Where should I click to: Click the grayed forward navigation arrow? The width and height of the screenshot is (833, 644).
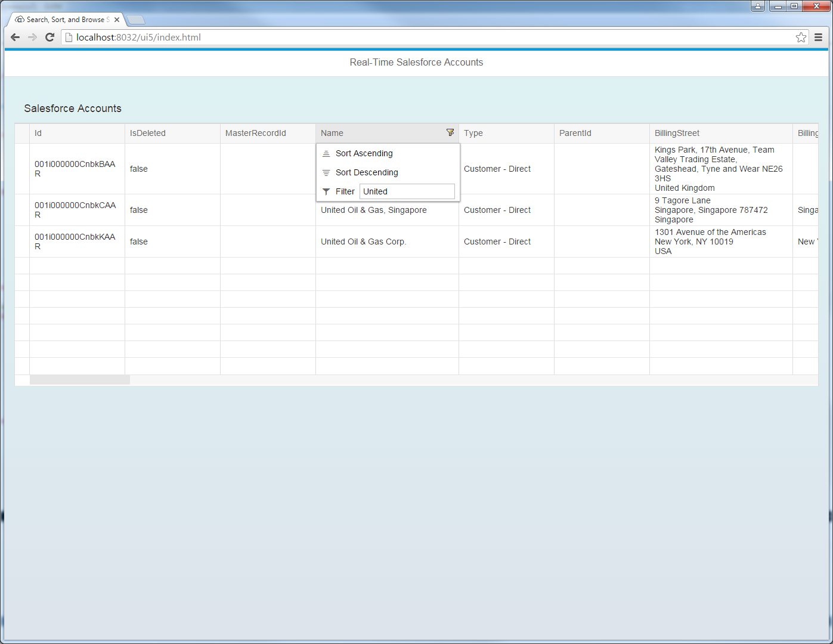(32, 37)
